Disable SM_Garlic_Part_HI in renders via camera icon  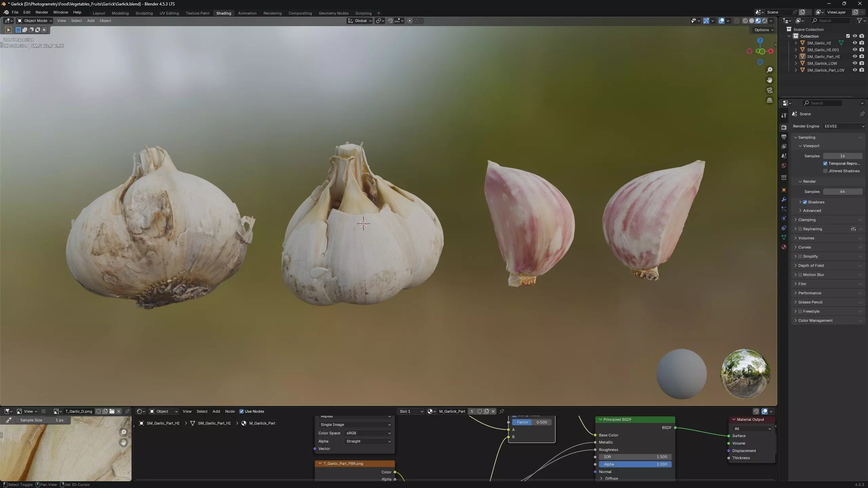click(x=862, y=57)
